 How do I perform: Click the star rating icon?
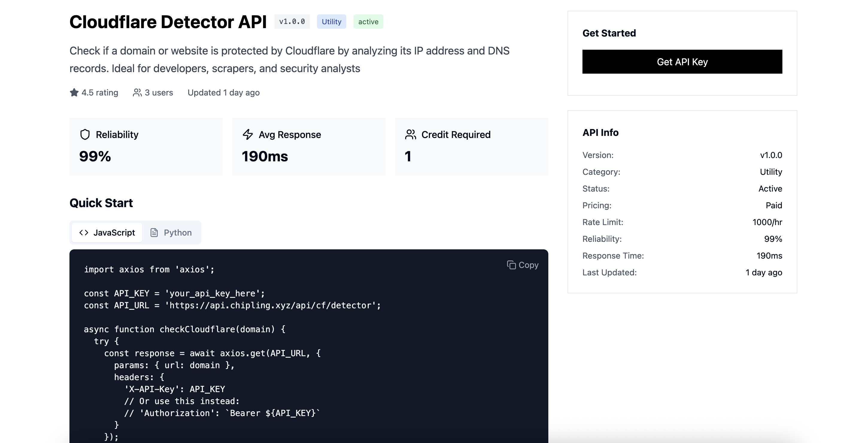(74, 92)
